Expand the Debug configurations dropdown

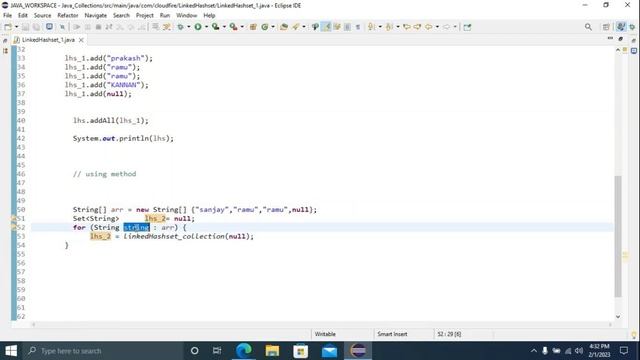pyautogui.click(x=189, y=27)
